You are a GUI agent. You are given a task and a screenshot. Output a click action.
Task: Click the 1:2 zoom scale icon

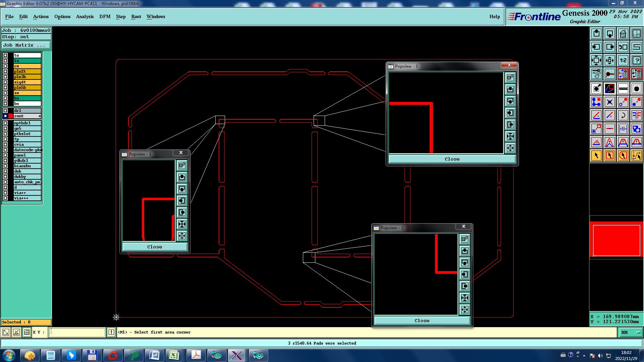[623, 60]
